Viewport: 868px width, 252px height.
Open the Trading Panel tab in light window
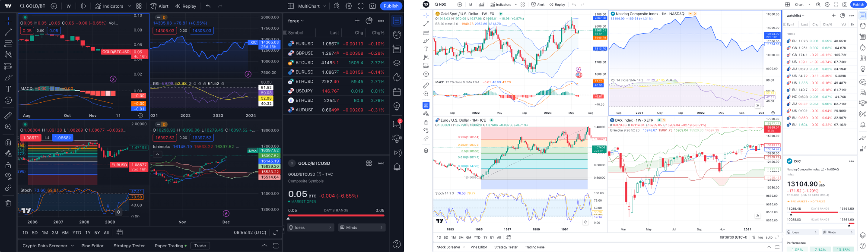(x=535, y=247)
